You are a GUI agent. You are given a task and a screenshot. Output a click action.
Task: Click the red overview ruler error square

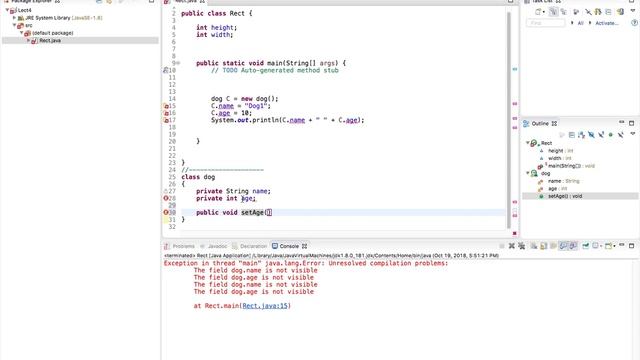coord(514,233)
